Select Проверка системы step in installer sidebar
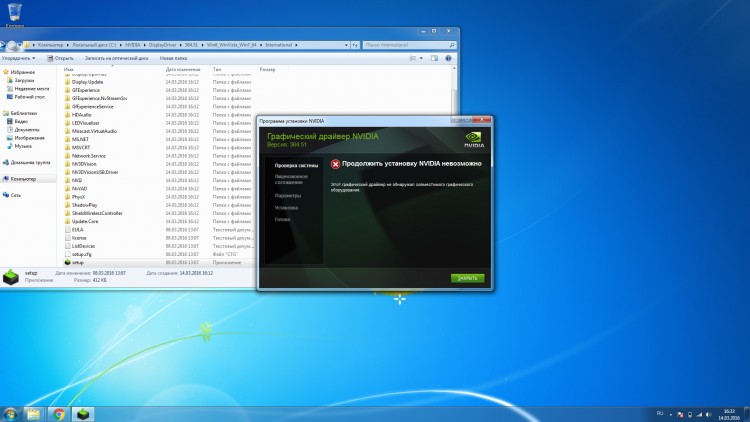750x422 pixels. click(296, 166)
